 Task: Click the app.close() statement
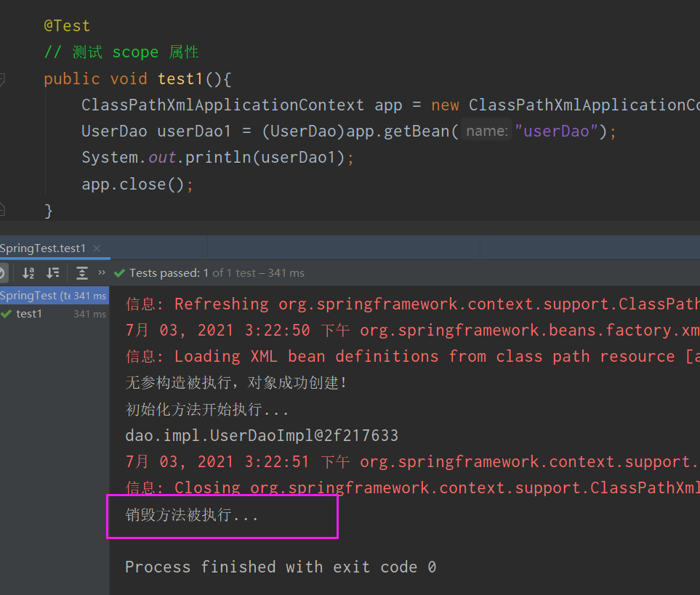[x=137, y=185]
